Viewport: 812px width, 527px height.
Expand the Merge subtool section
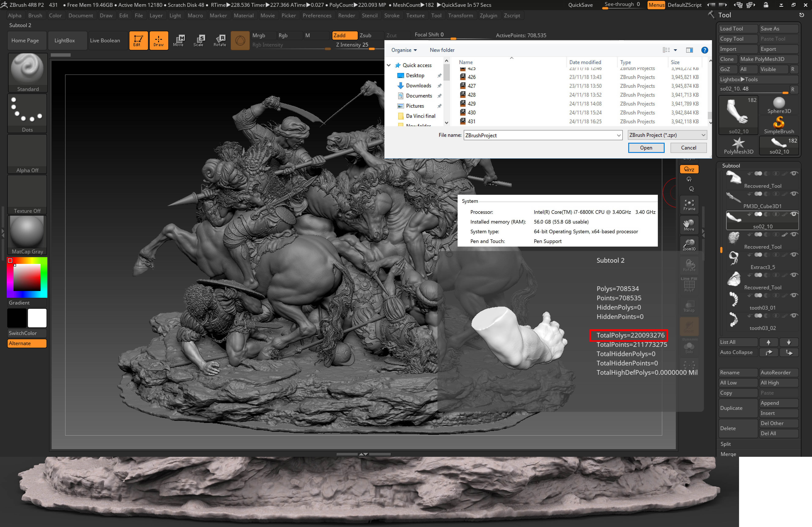[x=728, y=454]
